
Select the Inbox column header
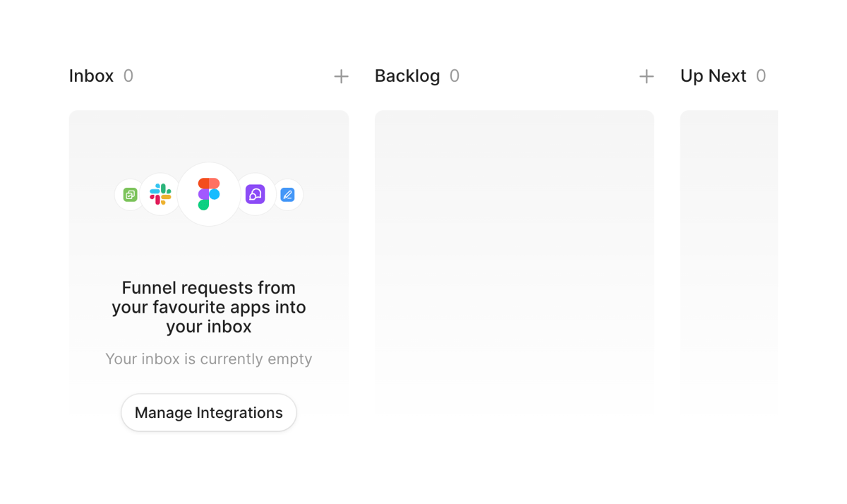tap(91, 76)
